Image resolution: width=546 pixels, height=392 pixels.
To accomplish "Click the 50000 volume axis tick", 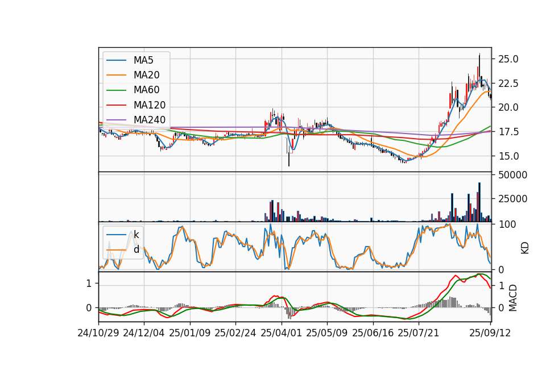I will point(512,175).
